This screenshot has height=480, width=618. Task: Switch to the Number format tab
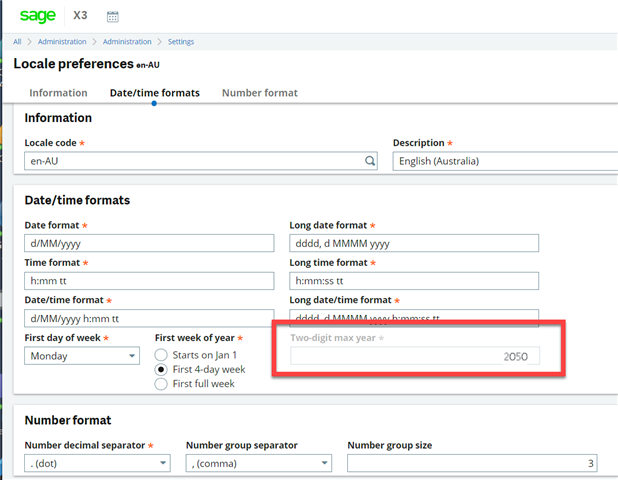coord(259,93)
